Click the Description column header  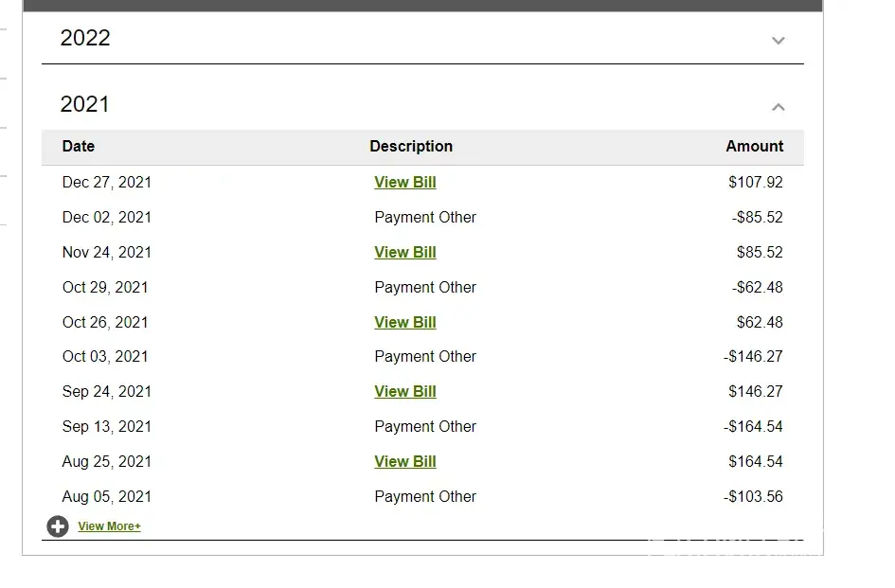(x=411, y=147)
